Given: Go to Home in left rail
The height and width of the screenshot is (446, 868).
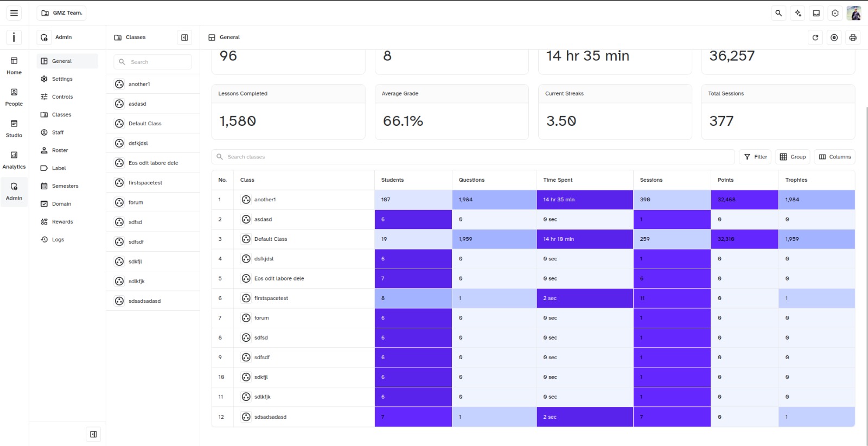Looking at the screenshot, I should tap(14, 66).
